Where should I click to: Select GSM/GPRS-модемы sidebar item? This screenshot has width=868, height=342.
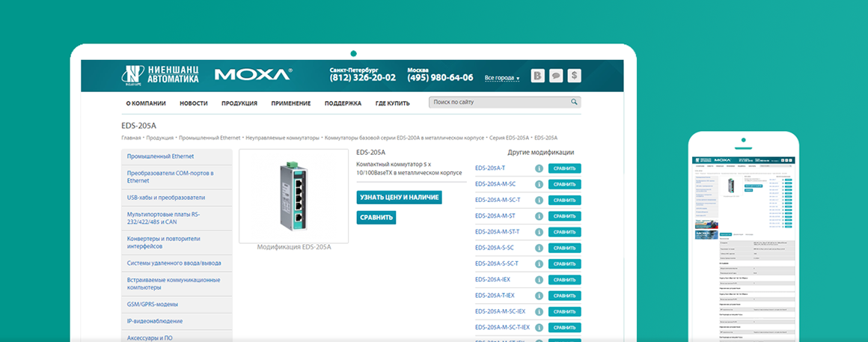pos(177,305)
